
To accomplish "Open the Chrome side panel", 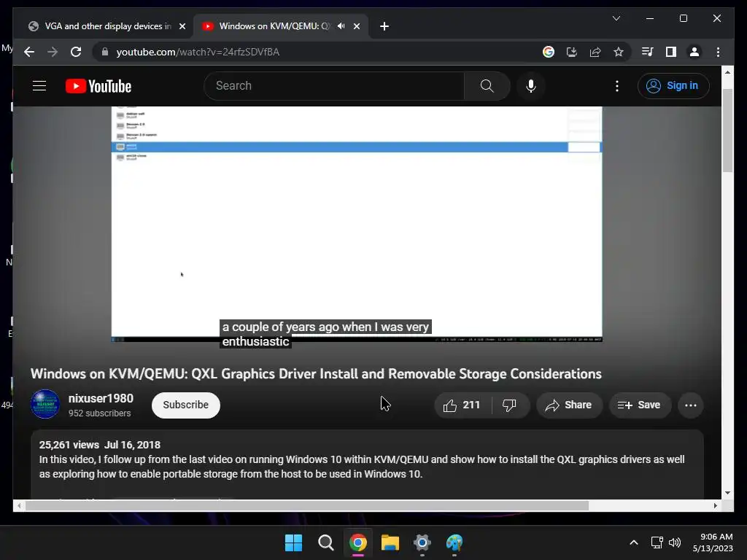I will pyautogui.click(x=671, y=52).
